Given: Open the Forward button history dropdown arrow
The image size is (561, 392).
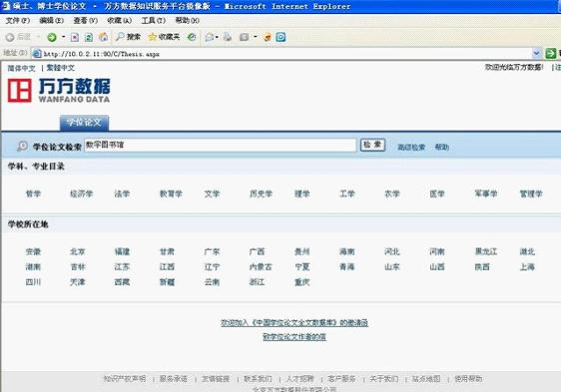Looking at the screenshot, I should (x=63, y=37).
